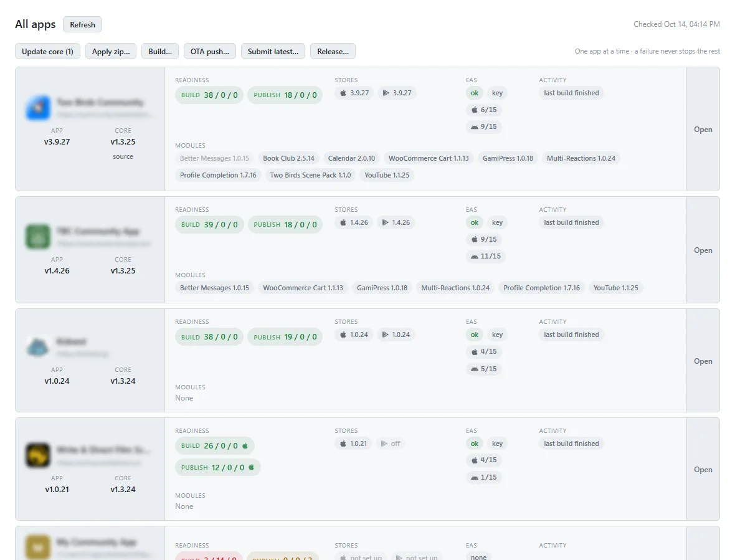Click last build finished in the v1.0.21 card

(x=571, y=444)
